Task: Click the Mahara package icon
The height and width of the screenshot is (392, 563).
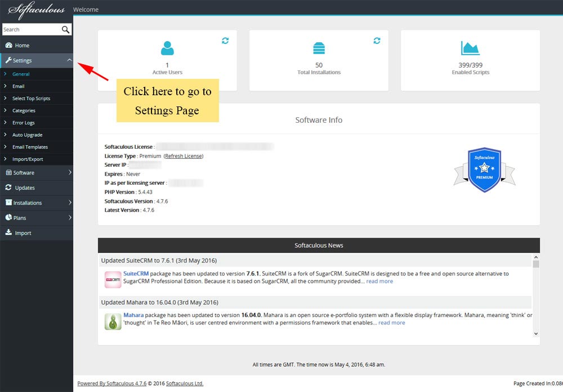Action: click(113, 322)
